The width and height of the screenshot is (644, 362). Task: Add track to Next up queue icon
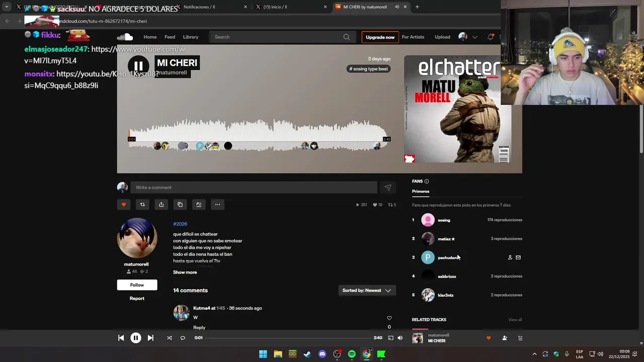coord(199,205)
